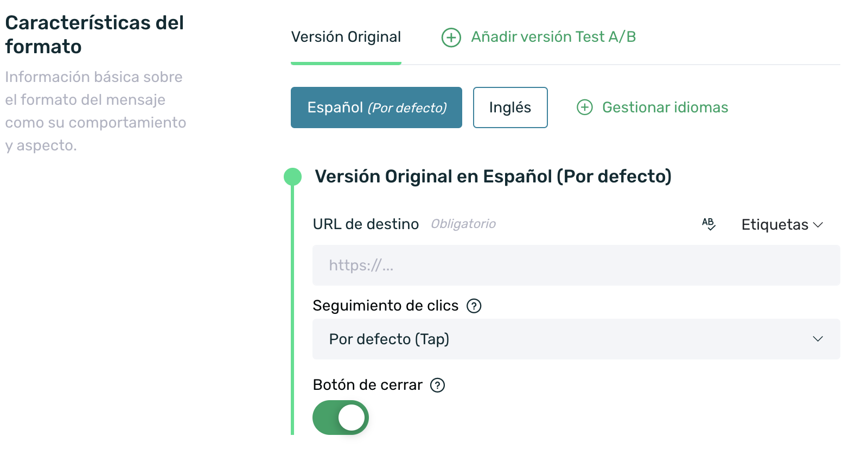Toggle the Botón de cerrar switch
The image size is (868, 455).
pyautogui.click(x=341, y=418)
